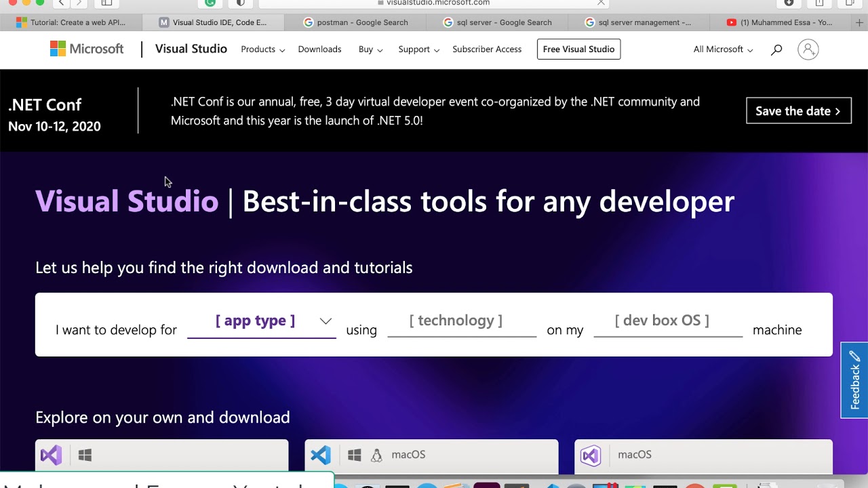Viewport: 868px width, 488px height.
Task: Click the Downloads link in navigation
Action: point(319,49)
